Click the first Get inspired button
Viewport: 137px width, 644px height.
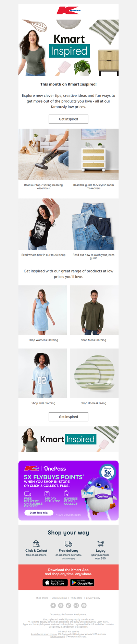tap(68, 119)
